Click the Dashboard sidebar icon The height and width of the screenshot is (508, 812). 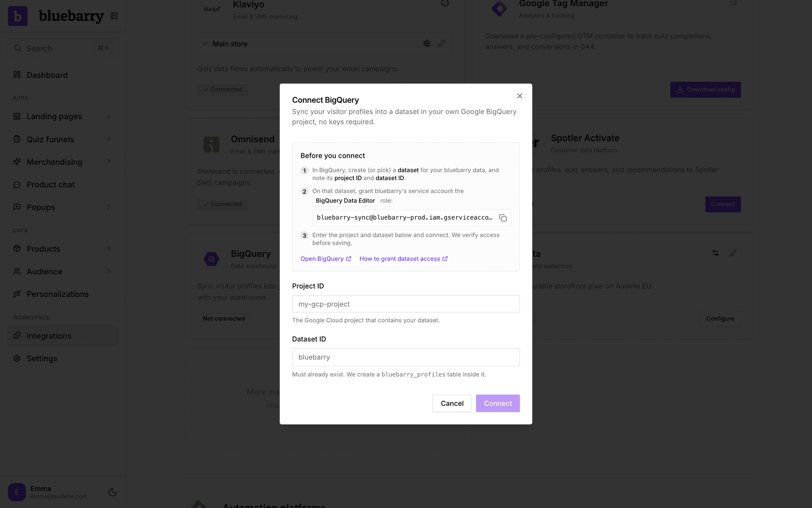(x=17, y=75)
